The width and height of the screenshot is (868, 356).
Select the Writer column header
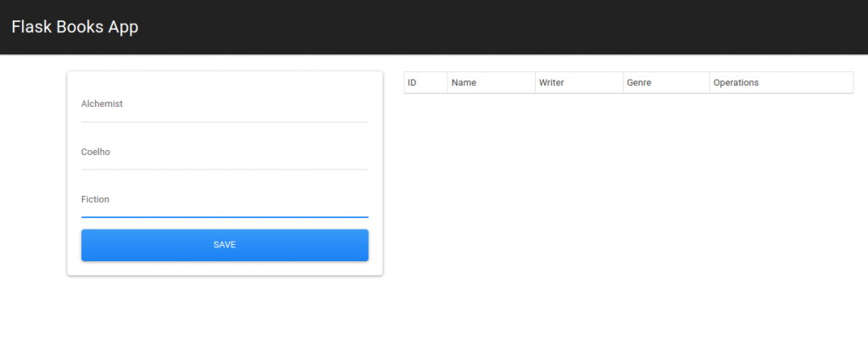pos(579,82)
